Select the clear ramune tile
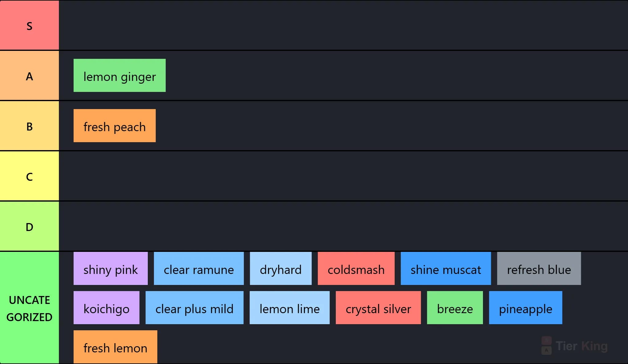Viewport: 628px width, 364px height. tap(199, 268)
